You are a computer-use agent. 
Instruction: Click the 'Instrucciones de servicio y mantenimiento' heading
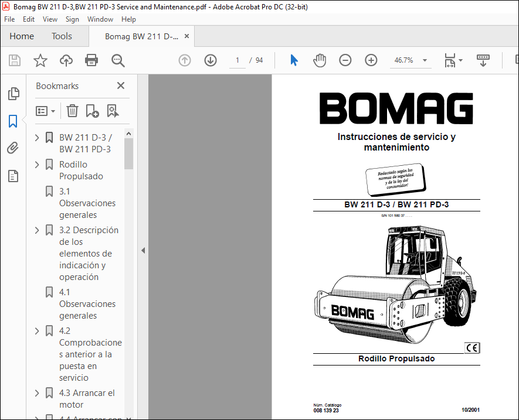tap(396, 142)
